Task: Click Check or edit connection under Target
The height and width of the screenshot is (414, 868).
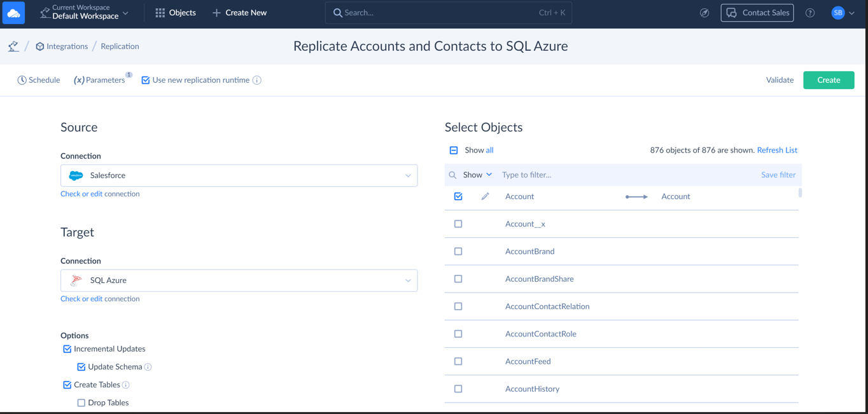Action: (x=100, y=299)
